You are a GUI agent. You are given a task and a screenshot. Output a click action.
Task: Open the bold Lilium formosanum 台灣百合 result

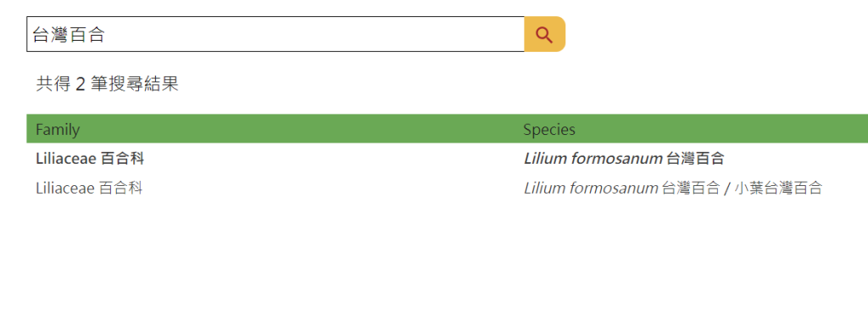tap(624, 159)
